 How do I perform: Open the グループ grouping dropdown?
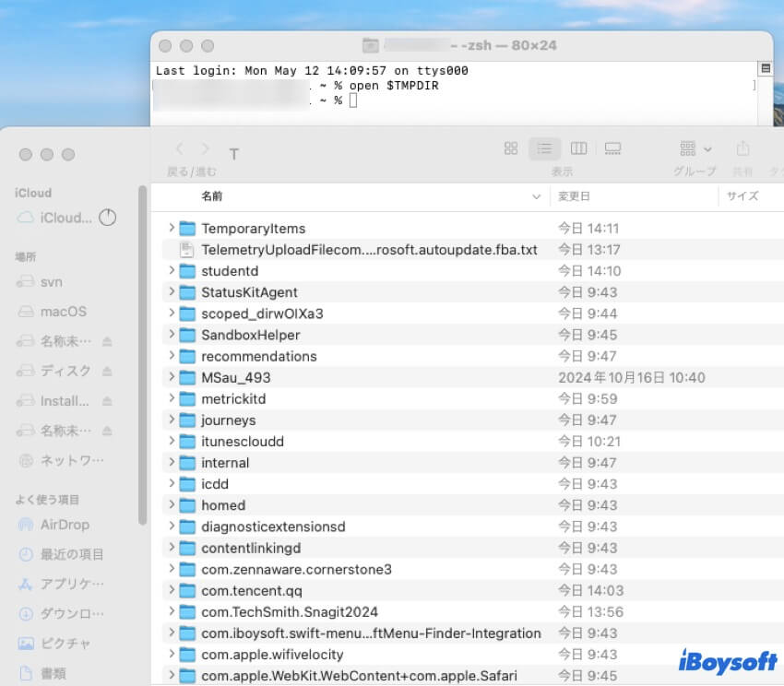(x=695, y=148)
